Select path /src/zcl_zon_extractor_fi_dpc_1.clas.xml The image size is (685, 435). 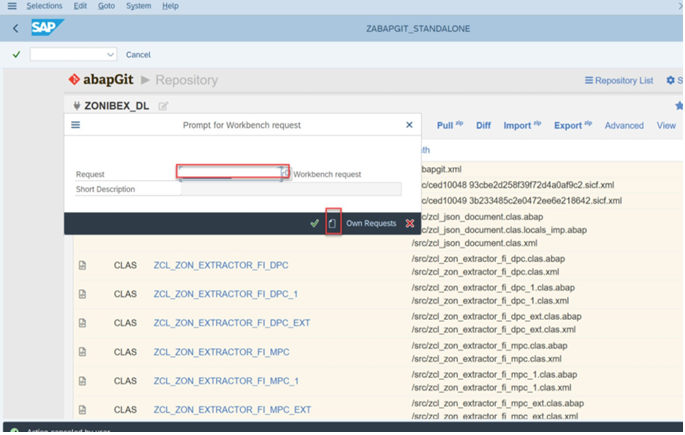[x=490, y=300]
